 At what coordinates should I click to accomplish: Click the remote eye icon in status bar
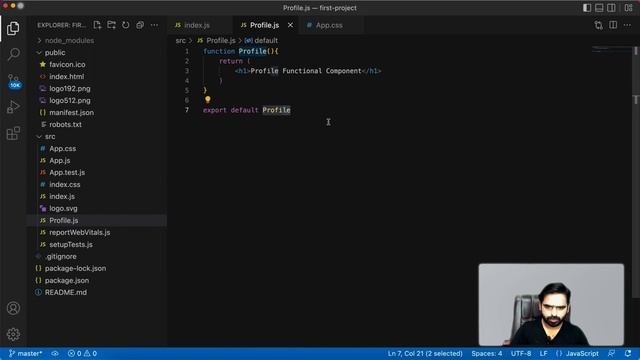[55, 353]
